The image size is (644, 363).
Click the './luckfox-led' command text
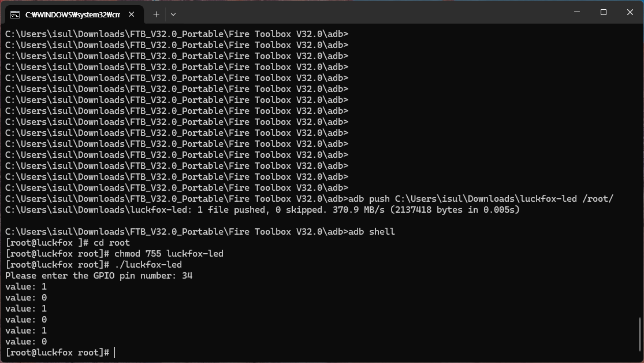(x=148, y=265)
